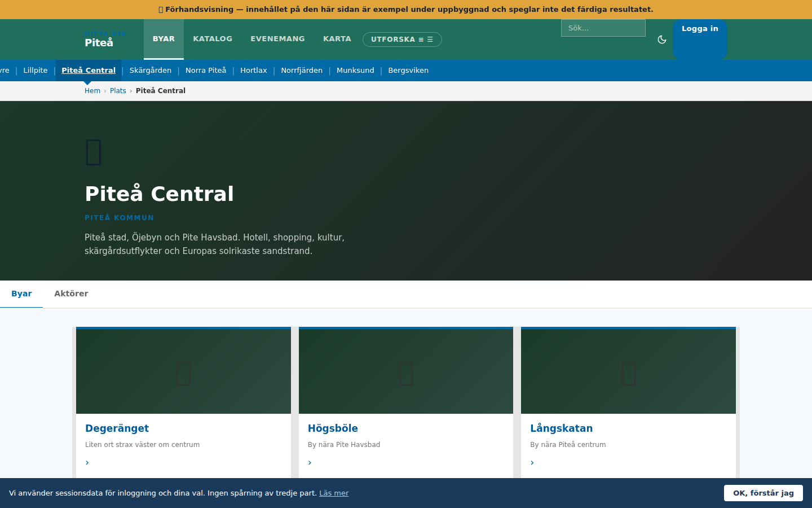Choose Hortlax in the area bar

coord(254,71)
